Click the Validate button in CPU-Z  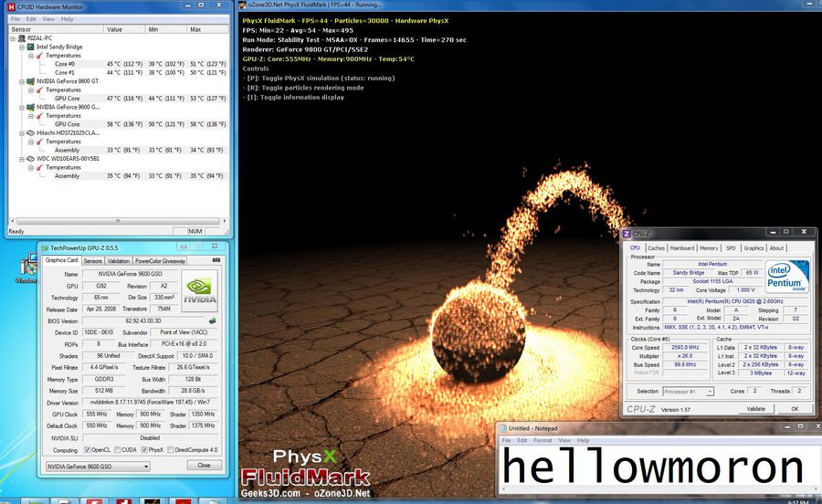pos(756,409)
